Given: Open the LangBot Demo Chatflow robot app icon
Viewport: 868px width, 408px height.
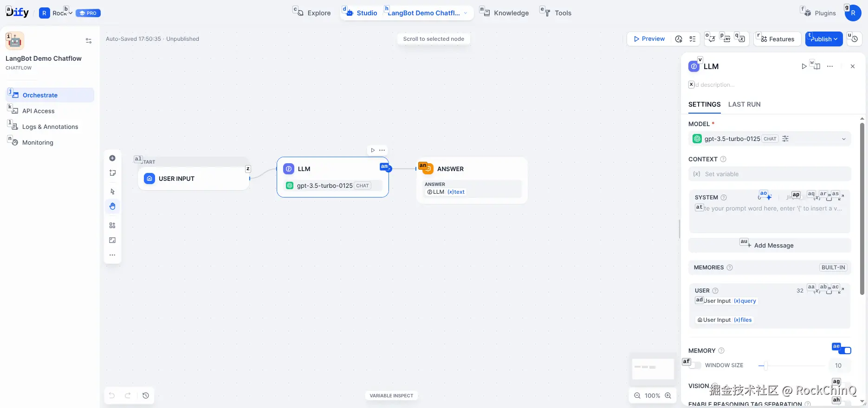Looking at the screenshot, I should pyautogui.click(x=15, y=41).
